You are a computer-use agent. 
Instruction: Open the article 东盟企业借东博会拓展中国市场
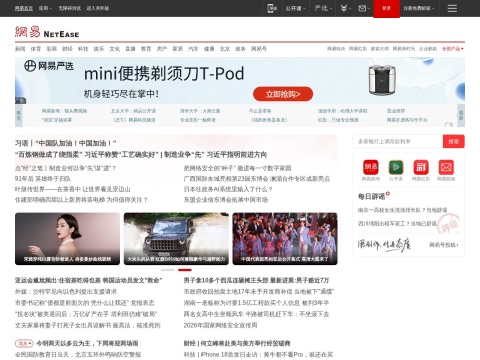(x=226, y=200)
